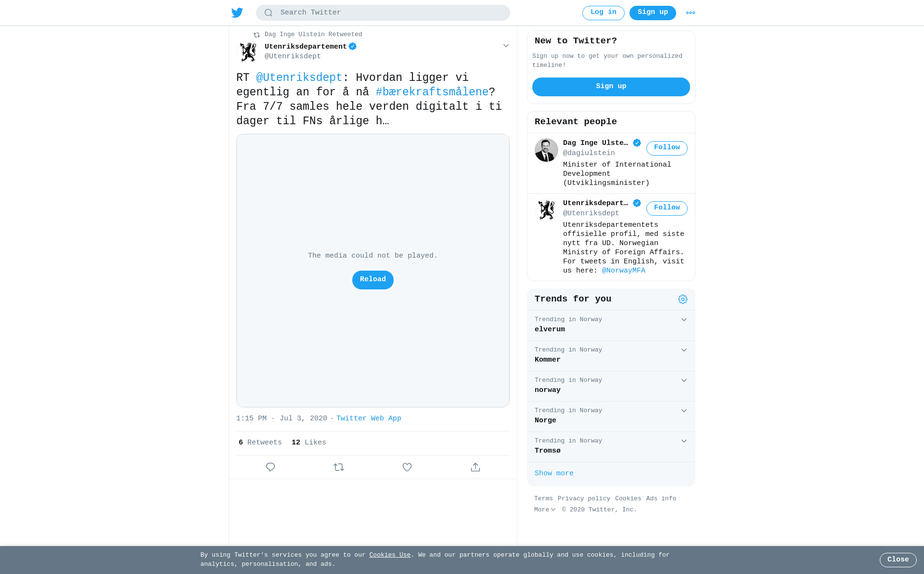
Task: Expand the tweet options chevron
Action: tap(506, 46)
